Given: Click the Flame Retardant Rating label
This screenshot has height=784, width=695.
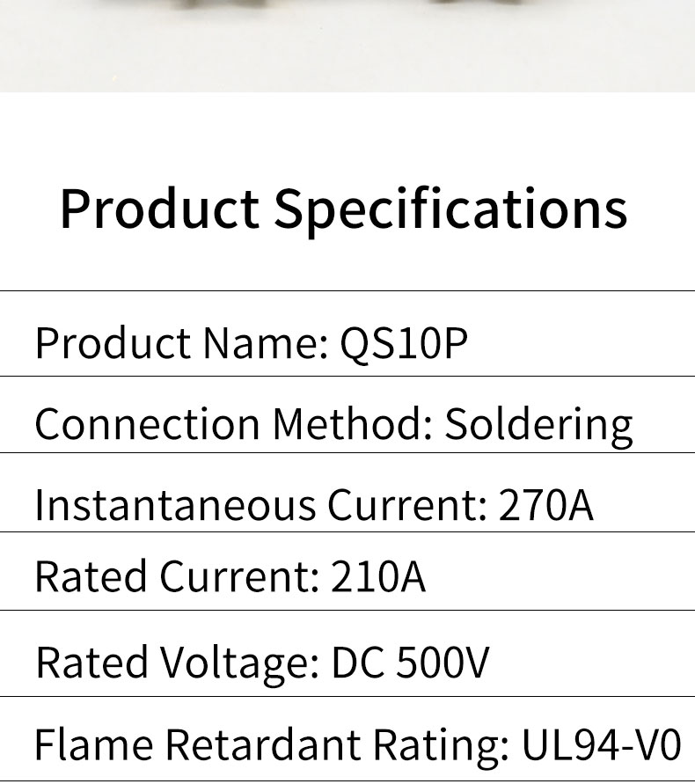Looking at the screenshot, I should point(271,744).
